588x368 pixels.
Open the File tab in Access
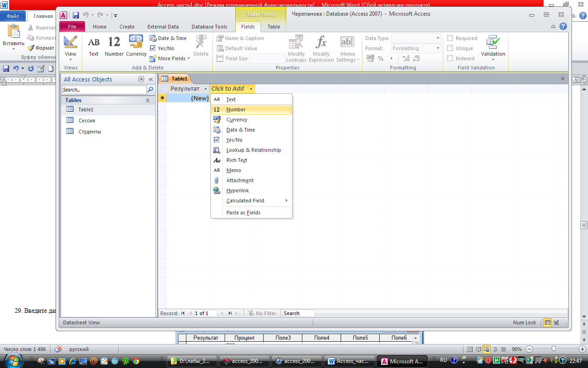tap(72, 27)
